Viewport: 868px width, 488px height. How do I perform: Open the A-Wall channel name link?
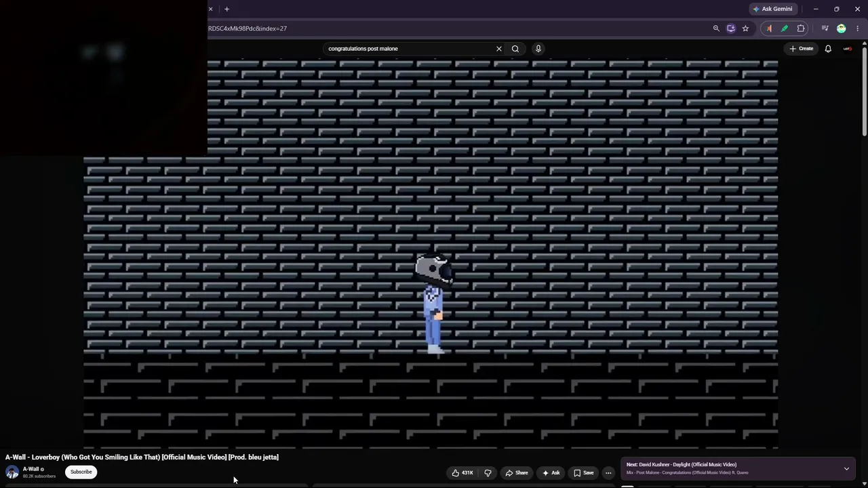click(31, 469)
